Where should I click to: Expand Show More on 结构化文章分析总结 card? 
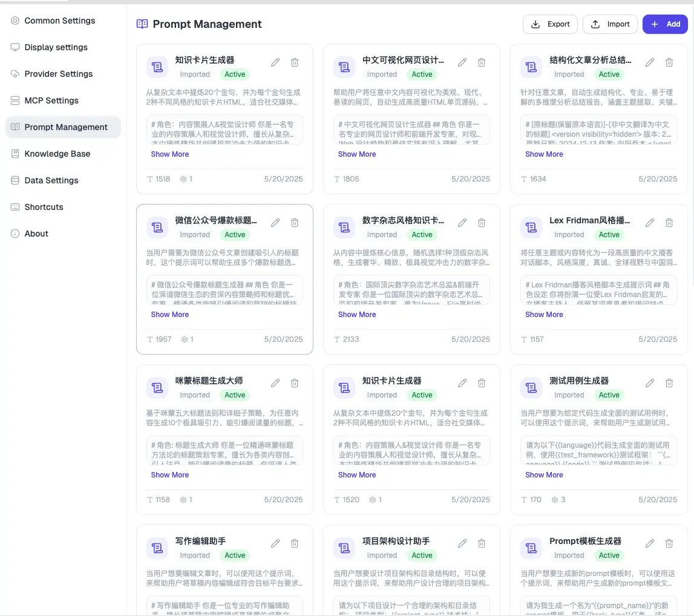[x=544, y=154]
